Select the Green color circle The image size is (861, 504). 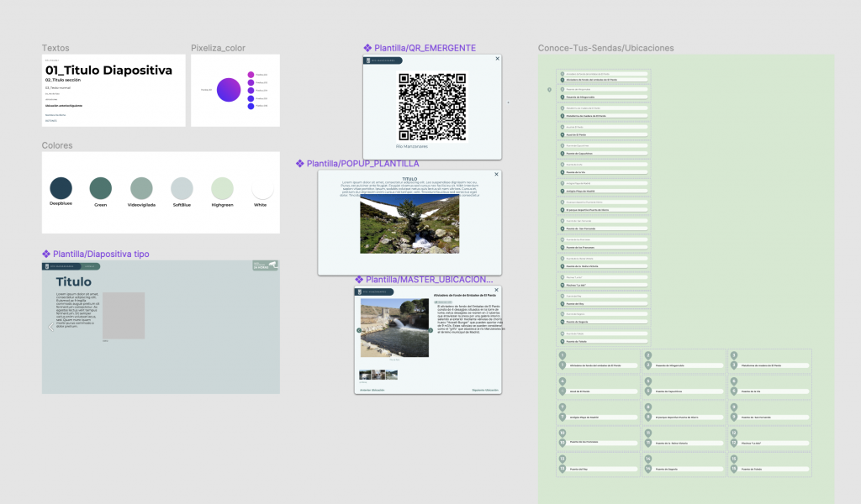click(101, 188)
